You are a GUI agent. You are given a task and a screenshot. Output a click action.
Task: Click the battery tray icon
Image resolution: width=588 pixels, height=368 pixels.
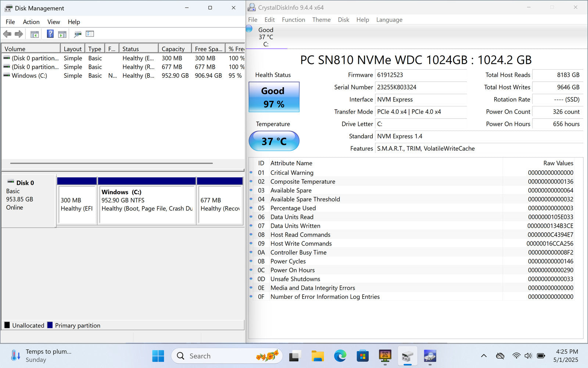click(x=541, y=356)
